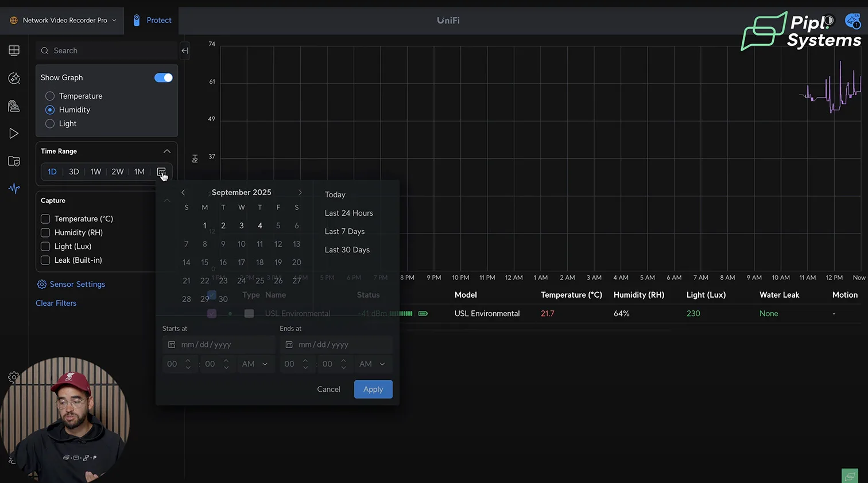Image resolution: width=868 pixels, height=483 pixels.
Task: Click the Sensor Settings gear icon
Action: pos(41,285)
